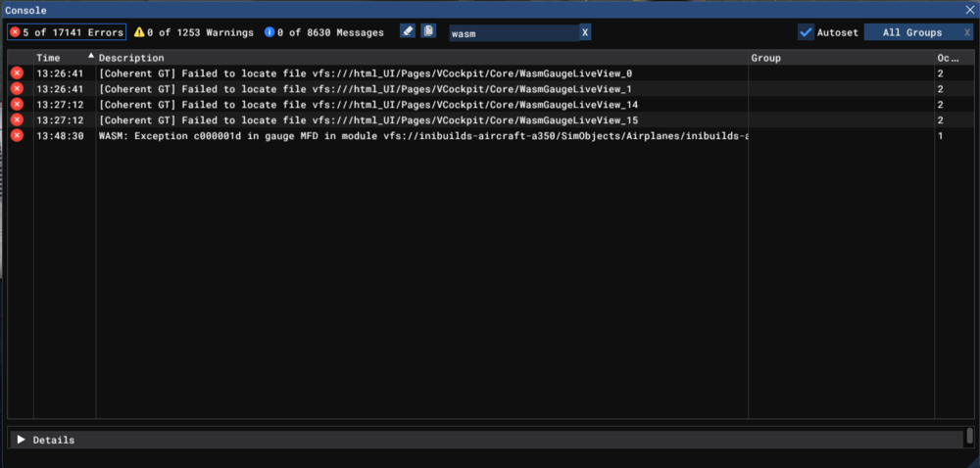Click error icon of WasmGaugeLiveView_0 row

click(17, 73)
